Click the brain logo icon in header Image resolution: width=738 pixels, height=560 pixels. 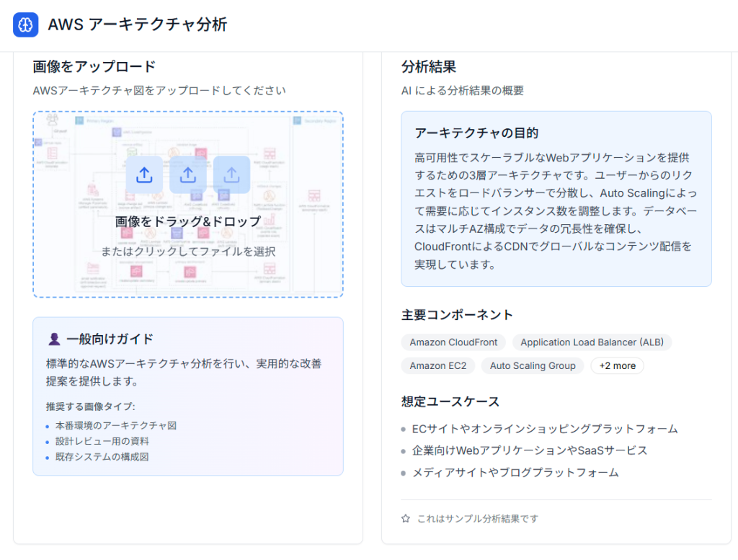26,25
